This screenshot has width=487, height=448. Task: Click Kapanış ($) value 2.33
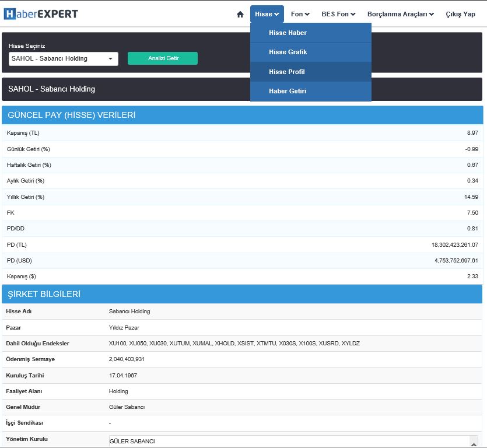[472, 276]
